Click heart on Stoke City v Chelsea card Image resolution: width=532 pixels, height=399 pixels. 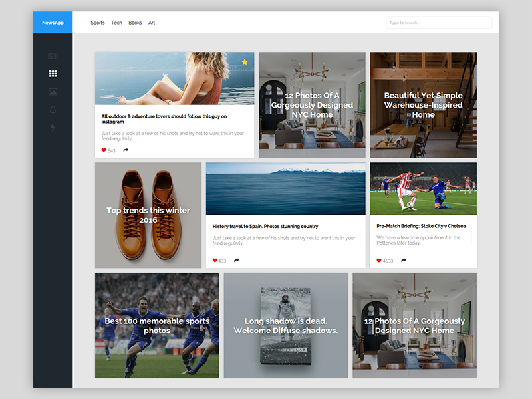pyautogui.click(x=379, y=261)
